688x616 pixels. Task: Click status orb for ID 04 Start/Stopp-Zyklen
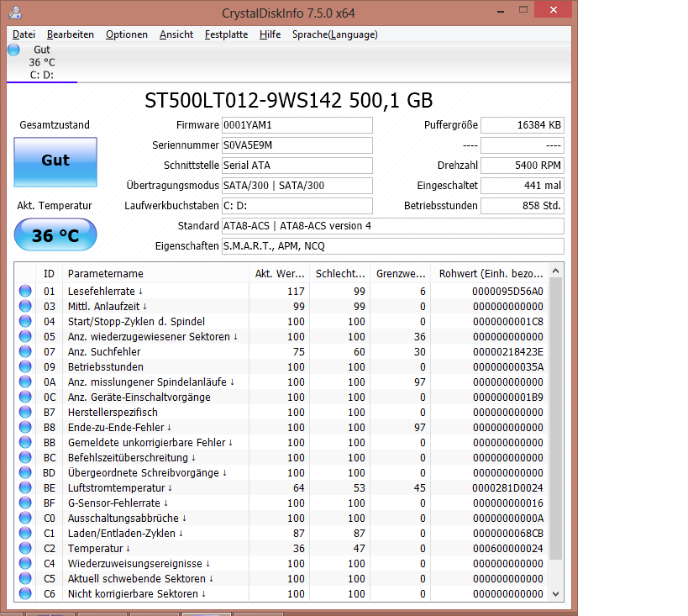click(x=25, y=321)
